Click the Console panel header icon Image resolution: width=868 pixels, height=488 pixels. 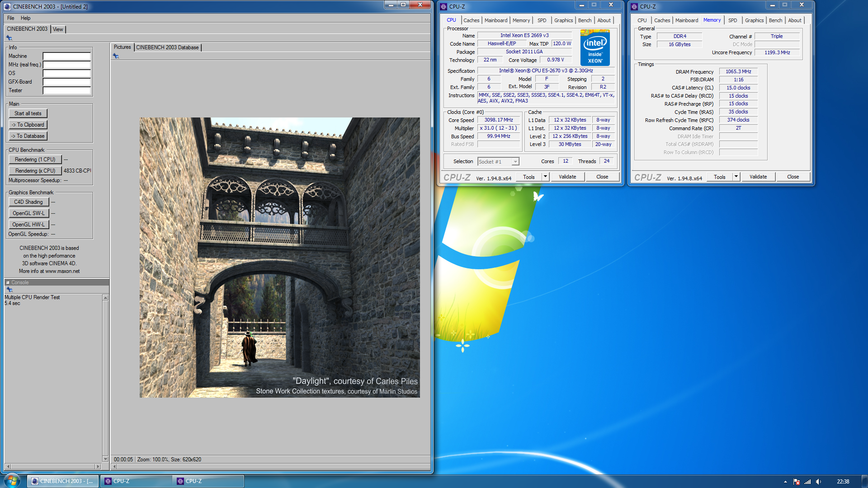[x=8, y=282]
